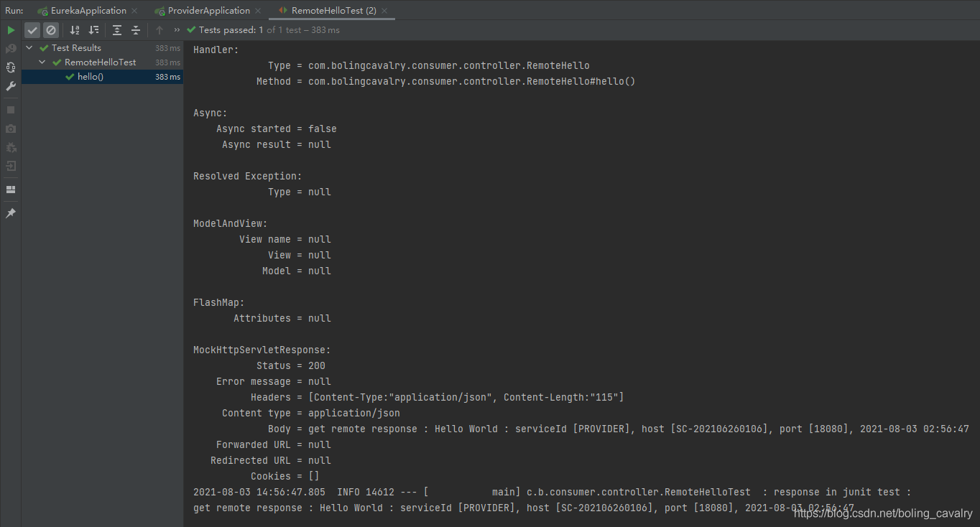
Task: Toggle auto-test rerun icon
Action: [x=11, y=67]
